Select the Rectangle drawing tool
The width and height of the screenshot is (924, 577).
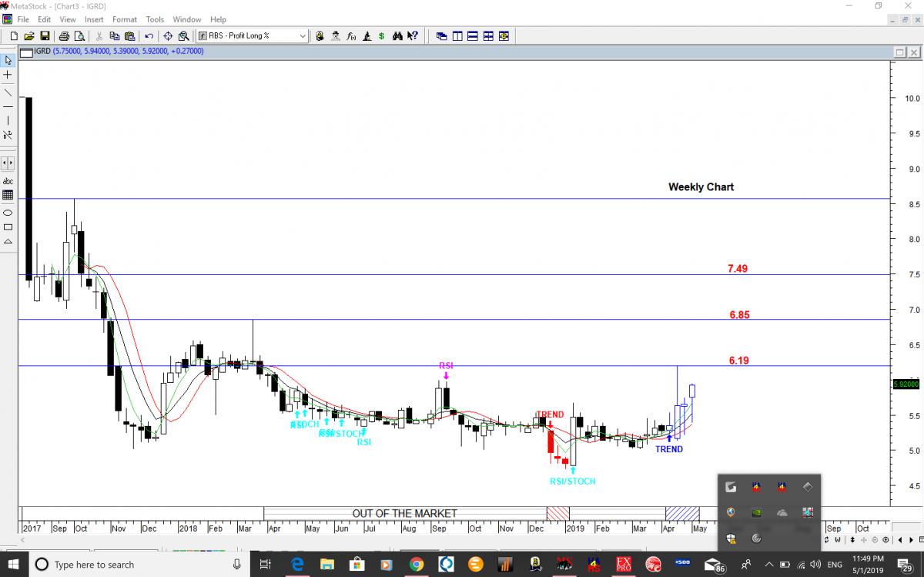[8, 227]
